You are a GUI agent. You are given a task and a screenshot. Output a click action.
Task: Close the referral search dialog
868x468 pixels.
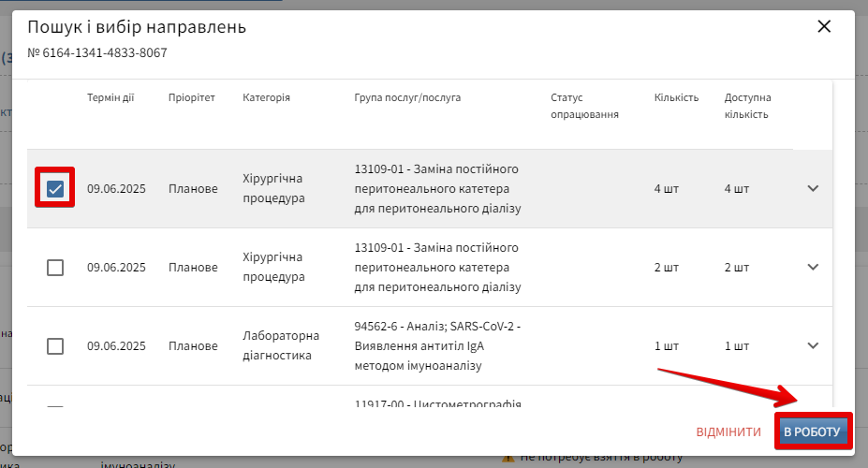click(x=824, y=27)
